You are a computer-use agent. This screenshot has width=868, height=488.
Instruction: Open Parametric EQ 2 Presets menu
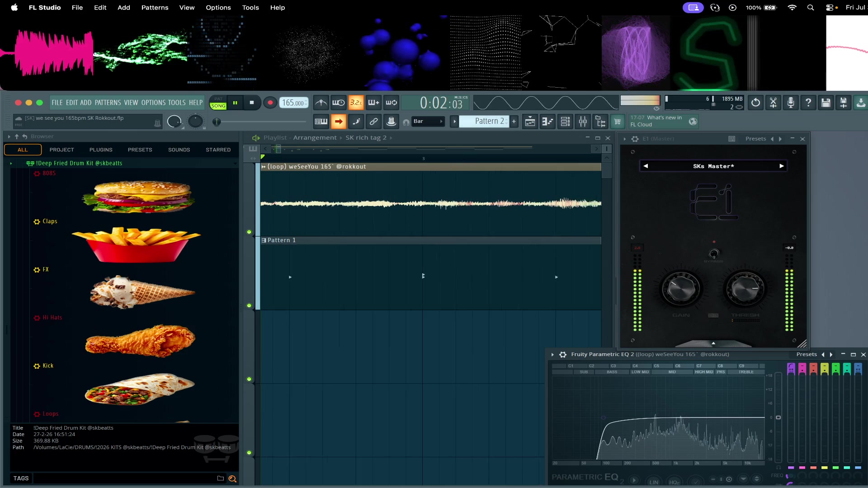point(807,355)
